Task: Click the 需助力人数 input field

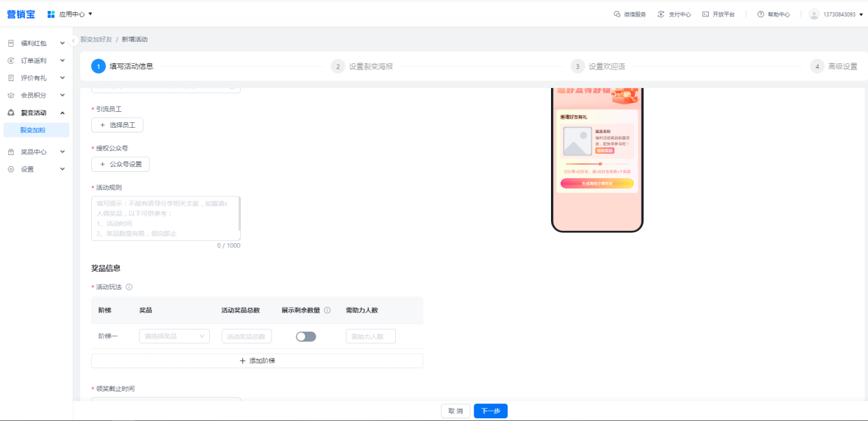Action: pos(371,337)
